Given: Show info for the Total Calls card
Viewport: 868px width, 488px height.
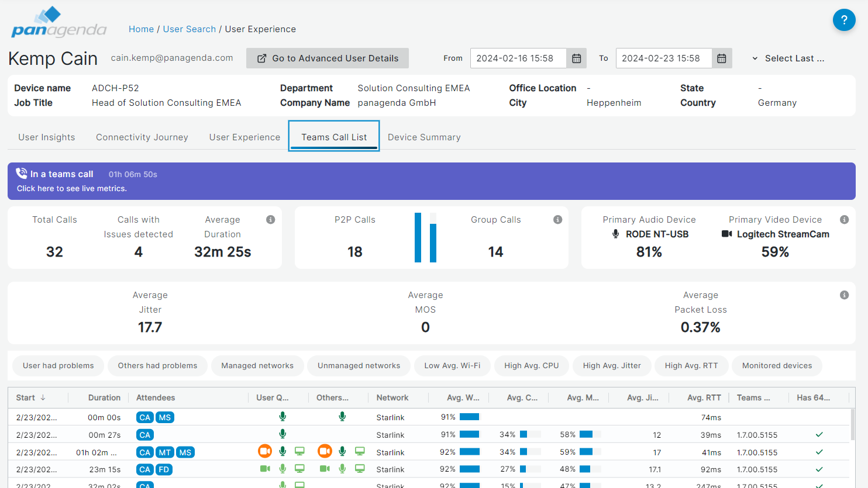Looking at the screenshot, I should (x=271, y=220).
